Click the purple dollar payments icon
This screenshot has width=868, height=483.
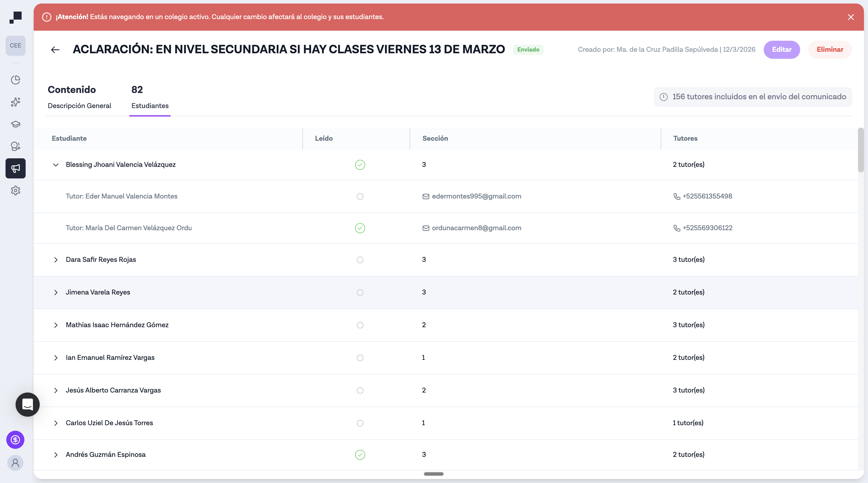pos(16,440)
